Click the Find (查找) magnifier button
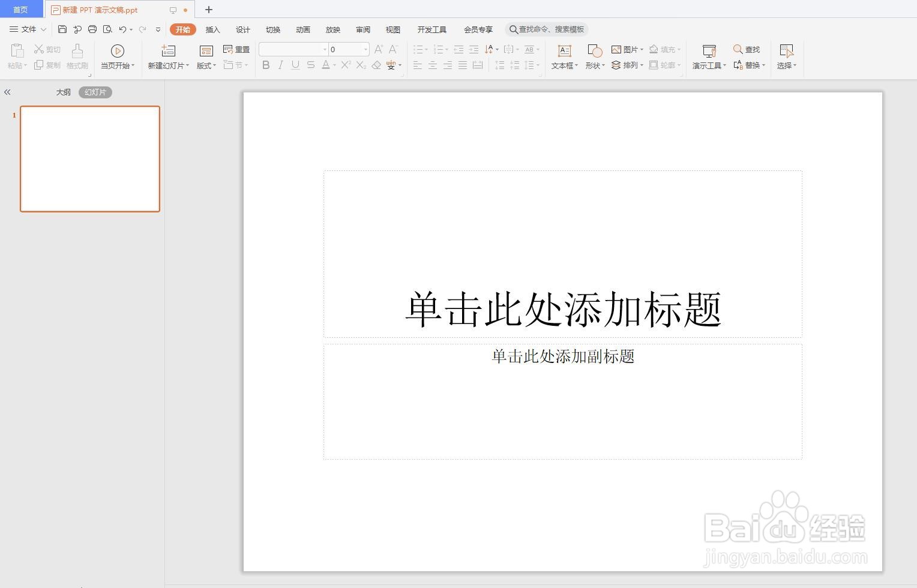The height and width of the screenshot is (588, 917). [747, 49]
